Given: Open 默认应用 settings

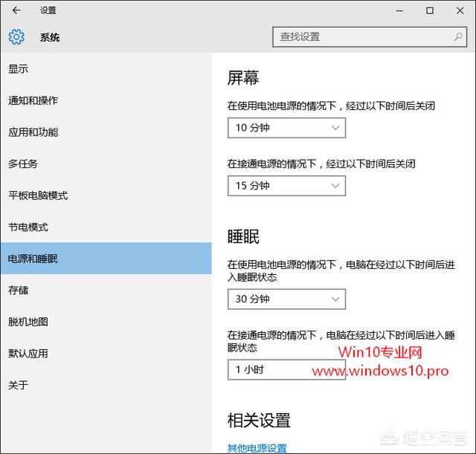Looking at the screenshot, I should coord(28,353).
